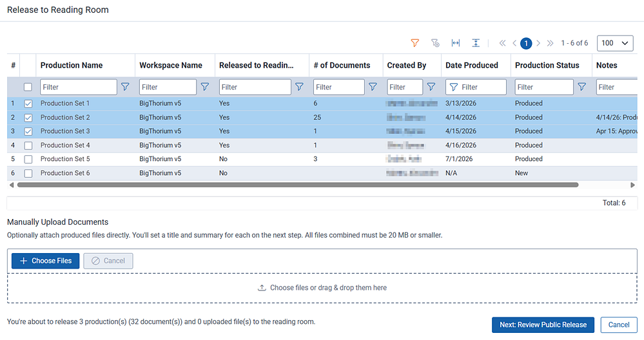Open filter options for # of Documents
Image resolution: width=644 pixels, height=340 pixels.
pyautogui.click(x=373, y=87)
